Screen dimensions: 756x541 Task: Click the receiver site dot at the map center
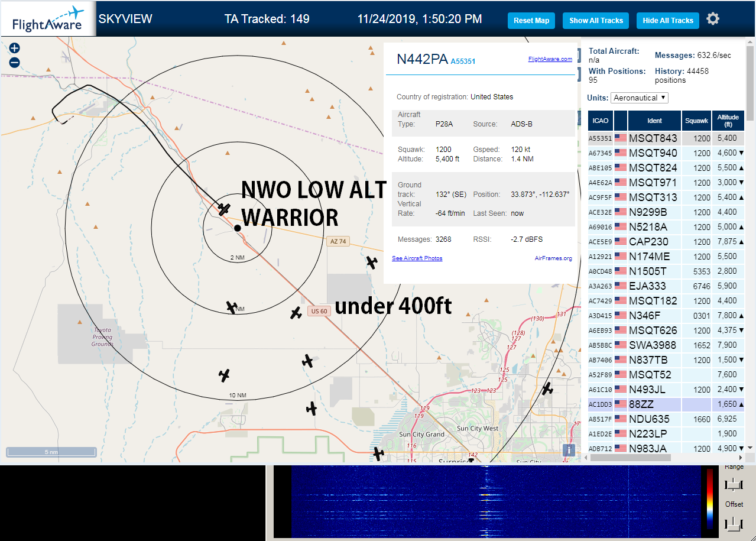pos(237,228)
